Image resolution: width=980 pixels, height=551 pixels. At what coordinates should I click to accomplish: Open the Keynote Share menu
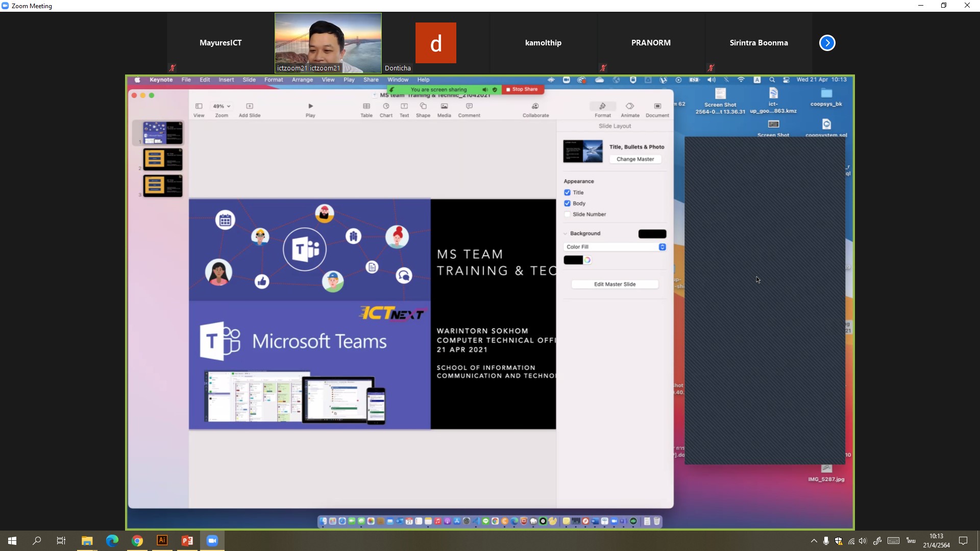point(371,80)
